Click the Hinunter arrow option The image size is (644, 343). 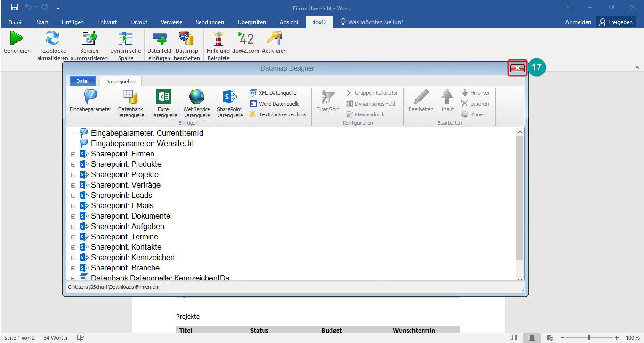[x=475, y=93]
